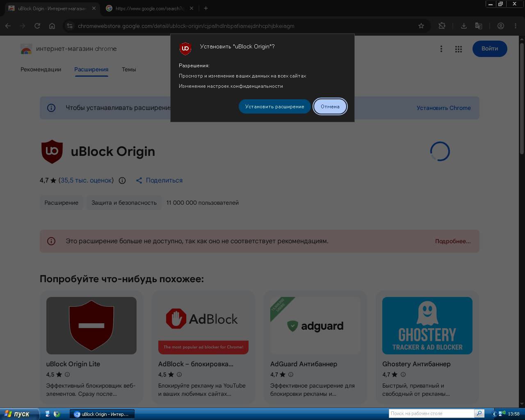Click the uBlock Origin shield logo on page
Viewport: 525px width, 420px height.
(x=52, y=151)
